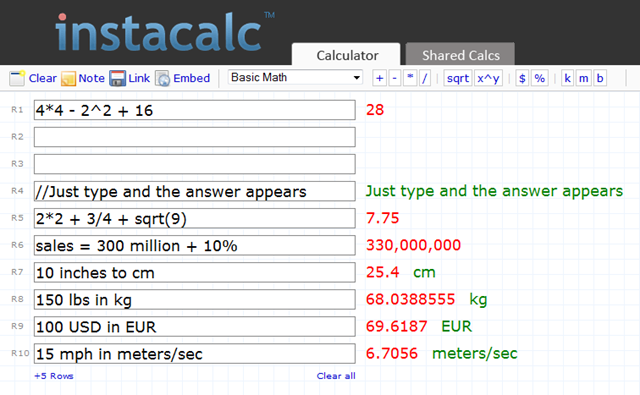Click the b billion button
Screen dimensions: 640x395
(600, 78)
